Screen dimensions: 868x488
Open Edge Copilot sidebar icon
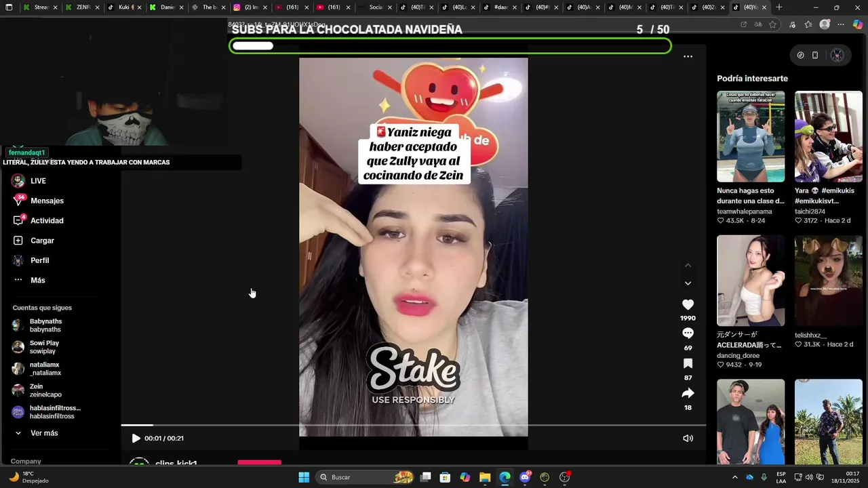[x=858, y=24]
